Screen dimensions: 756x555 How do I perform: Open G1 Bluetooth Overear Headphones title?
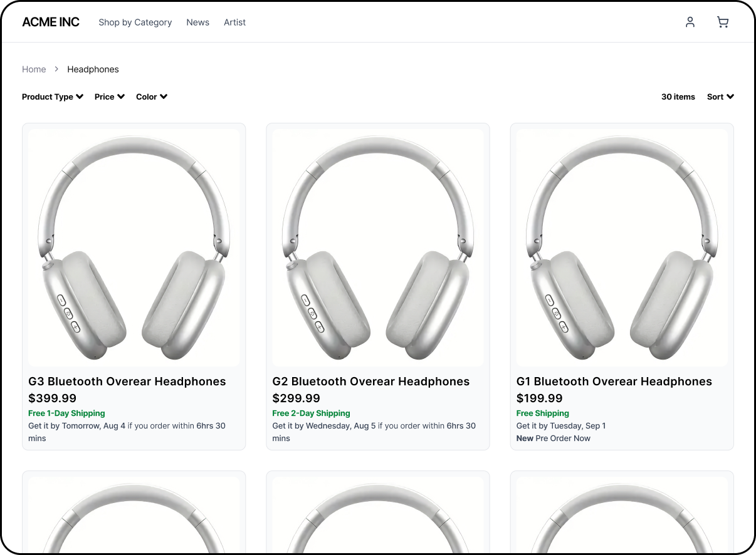[614, 381]
